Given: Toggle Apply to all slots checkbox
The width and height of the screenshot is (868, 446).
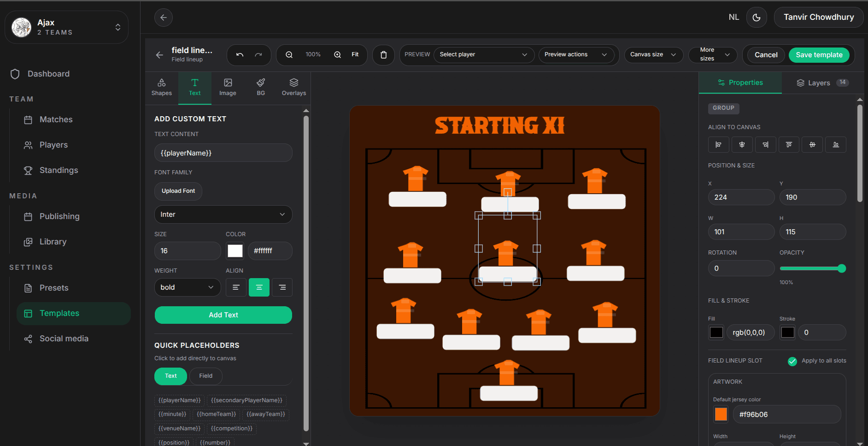Looking at the screenshot, I should 792,361.
